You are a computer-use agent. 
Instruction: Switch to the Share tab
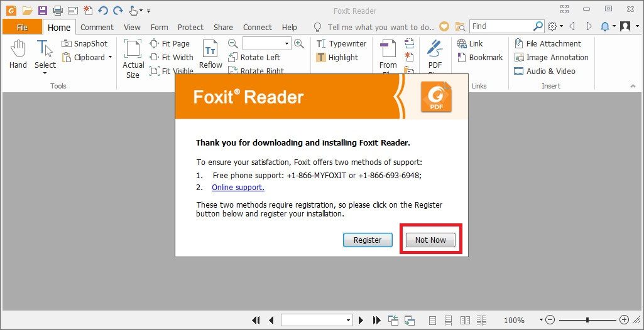coord(223,27)
